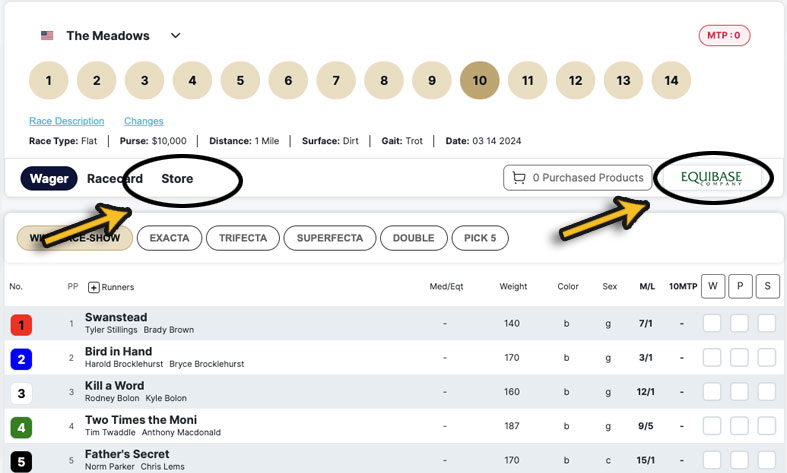Check the Win box for Swanstead

(x=712, y=324)
